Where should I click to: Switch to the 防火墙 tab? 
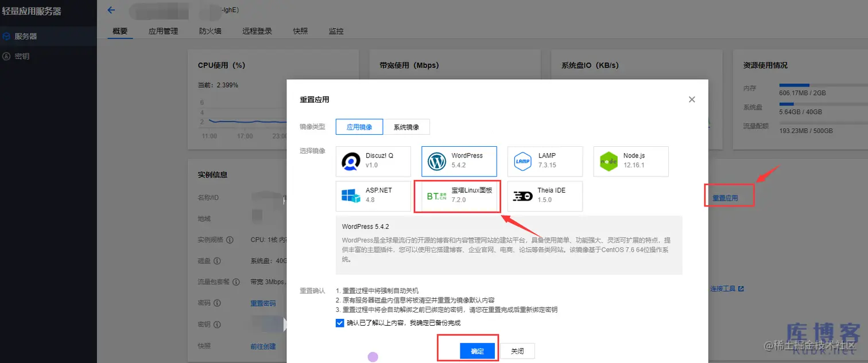(x=210, y=32)
